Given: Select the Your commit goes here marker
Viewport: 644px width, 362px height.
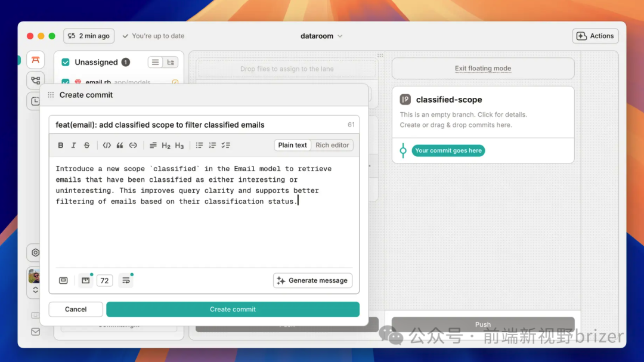Looking at the screenshot, I should [448, 150].
